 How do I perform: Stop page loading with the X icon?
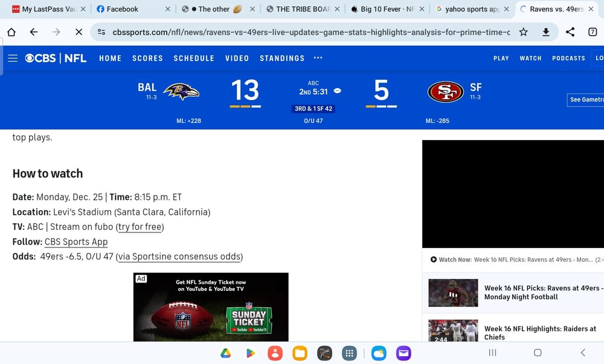[x=79, y=32]
